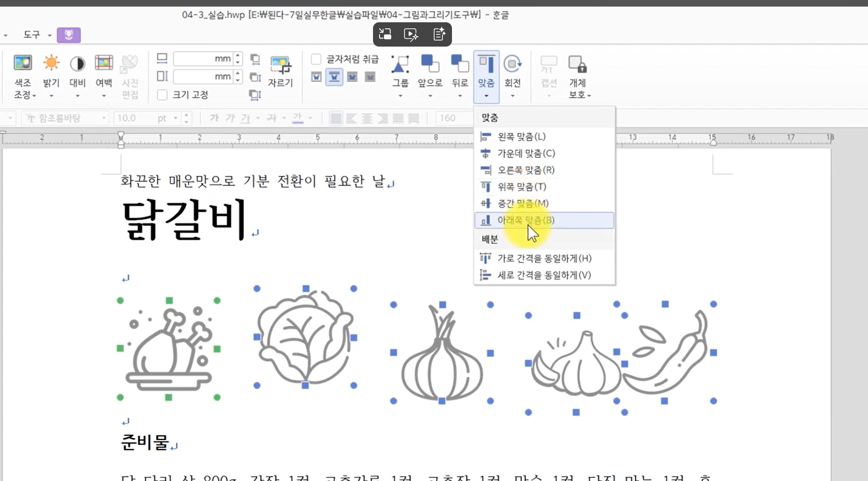Select the chicken drumstick image
Viewport: 868px width, 481px height.
coord(169,349)
